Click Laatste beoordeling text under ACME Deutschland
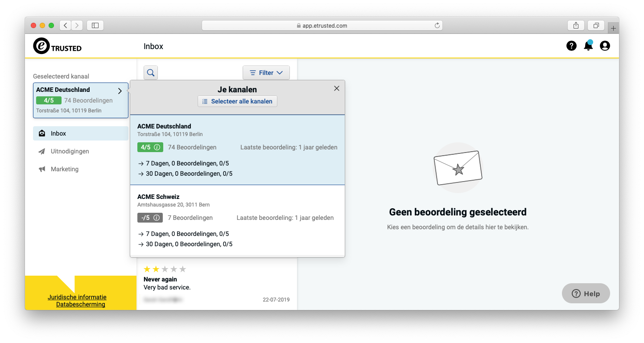The height and width of the screenshot is (343, 644). coord(289,147)
